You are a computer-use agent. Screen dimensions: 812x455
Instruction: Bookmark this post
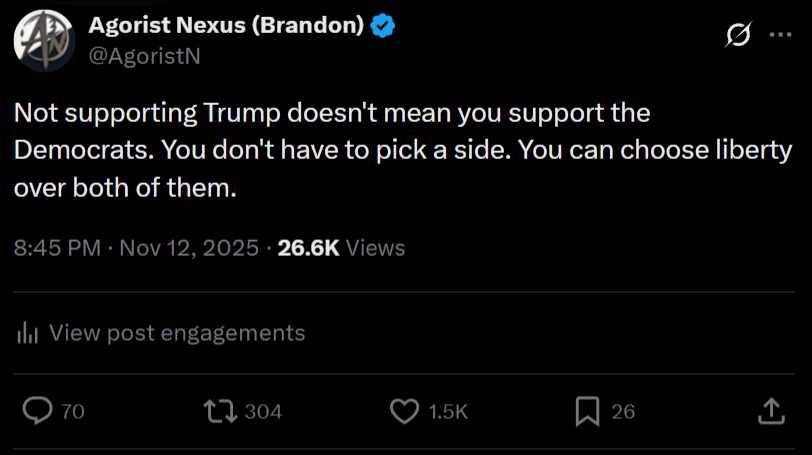point(588,411)
